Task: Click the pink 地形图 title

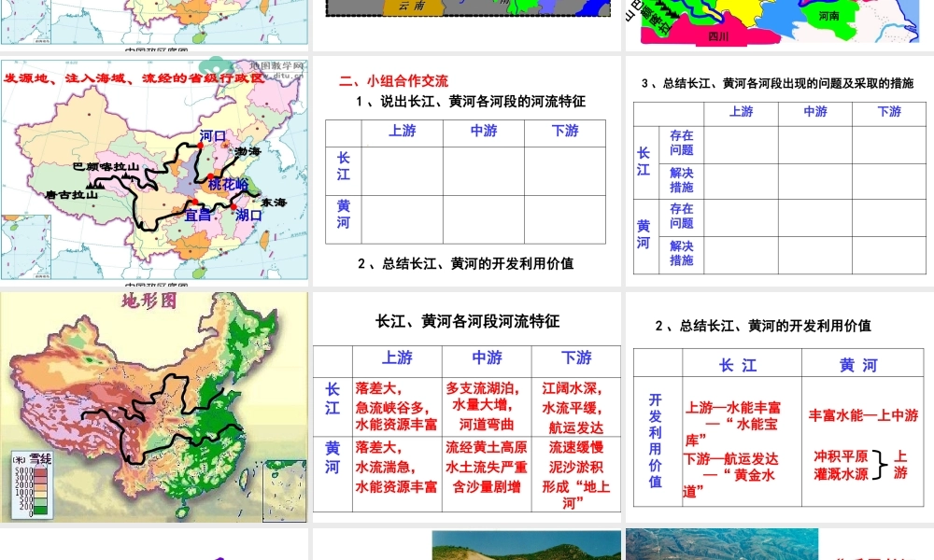Action: point(149,301)
